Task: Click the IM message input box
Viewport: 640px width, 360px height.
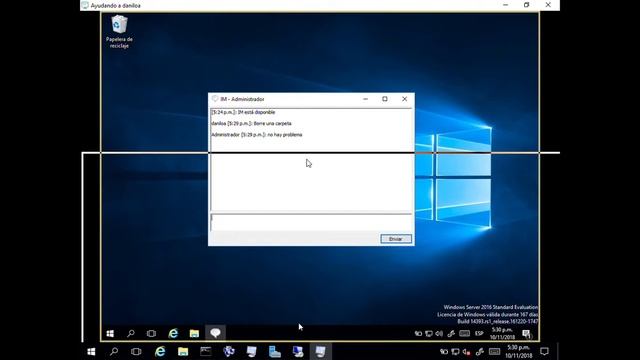Action: click(x=311, y=222)
